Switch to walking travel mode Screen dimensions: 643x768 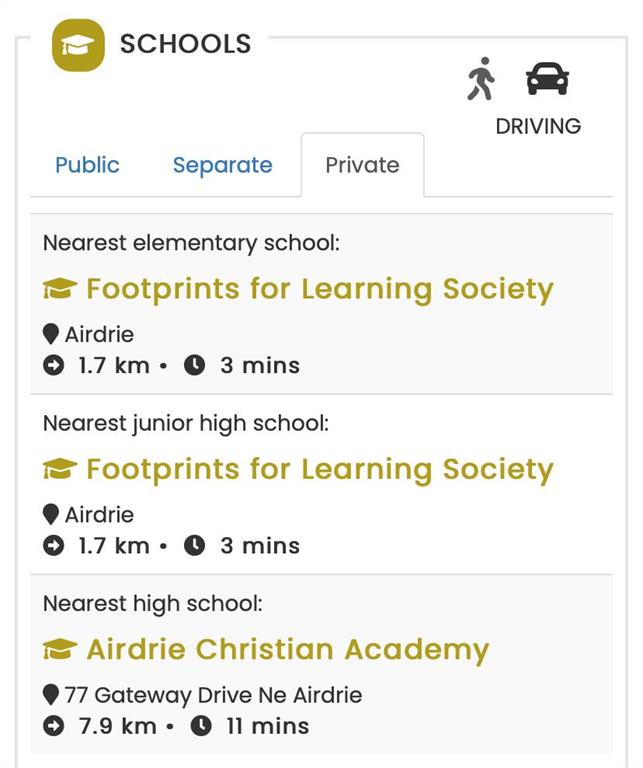pyautogui.click(x=481, y=79)
